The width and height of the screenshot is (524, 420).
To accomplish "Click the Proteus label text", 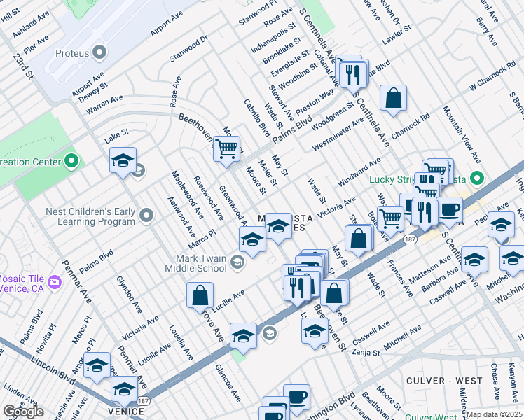I will pos(72,53).
